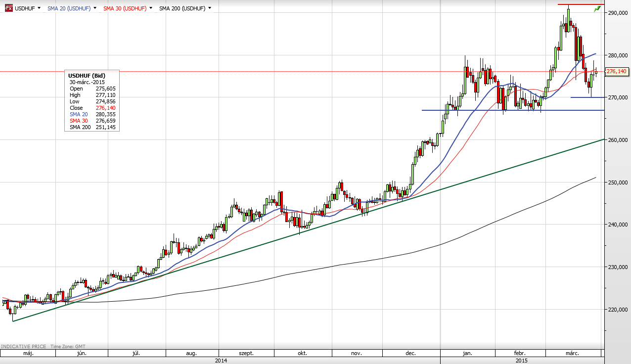The height and width of the screenshot is (364, 631).
Task: Click the 2015 year label on time axis
Action: (x=522, y=361)
